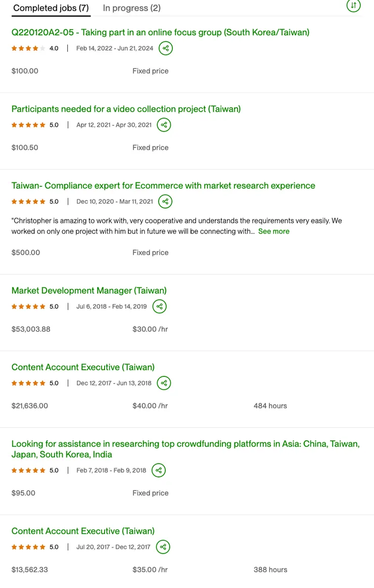Share the Content Account Executive Jul 2017 job
The image size is (374, 588).
(163, 547)
